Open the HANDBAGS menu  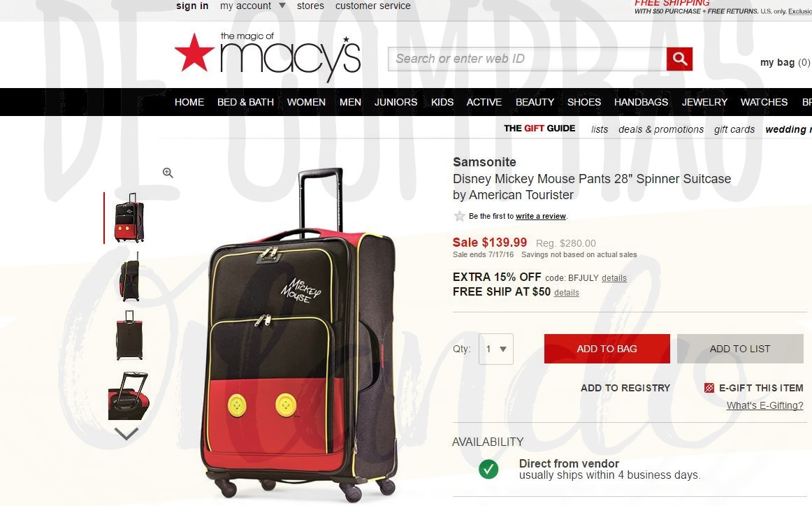(x=641, y=102)
